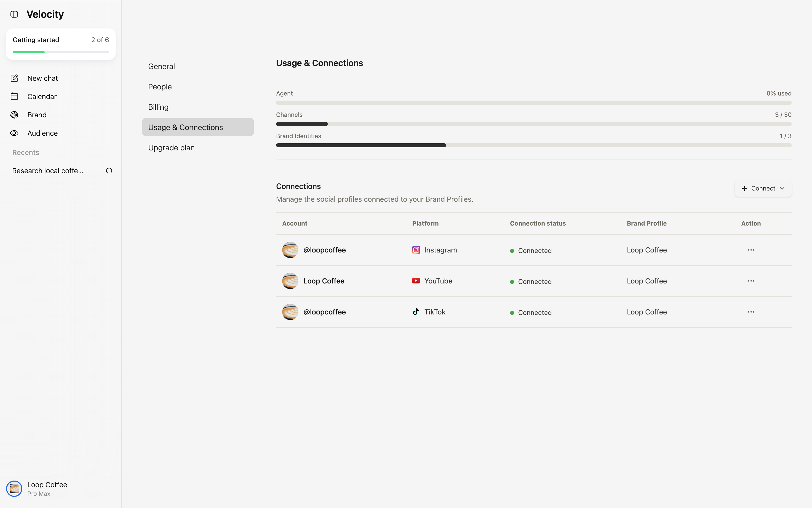Click the Calendar icon in sidebar
The width and height of the screenshot is (812, 508).
14,97
